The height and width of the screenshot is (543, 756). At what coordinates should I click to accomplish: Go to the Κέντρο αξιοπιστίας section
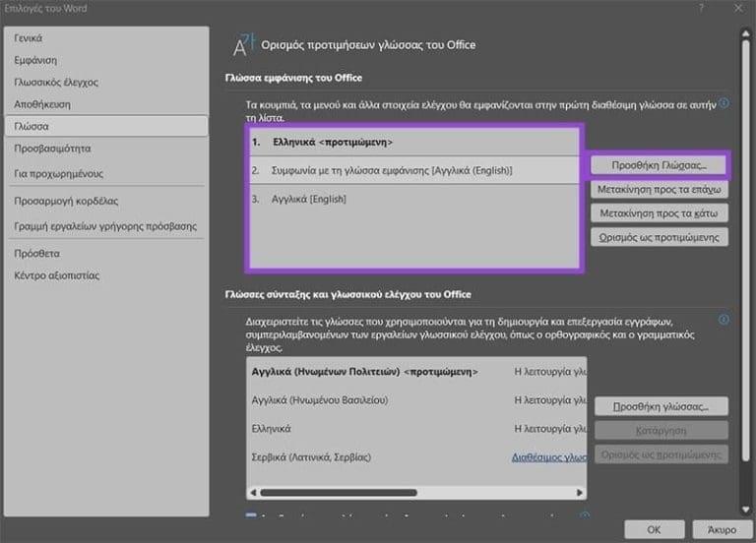(x=56, y=275)
